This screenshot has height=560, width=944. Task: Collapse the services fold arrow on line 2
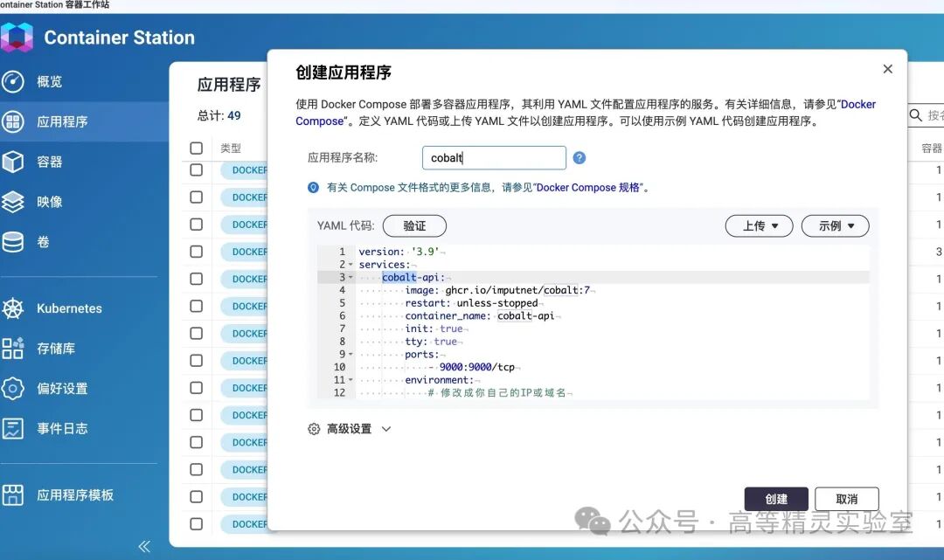[x=351, y=265]
